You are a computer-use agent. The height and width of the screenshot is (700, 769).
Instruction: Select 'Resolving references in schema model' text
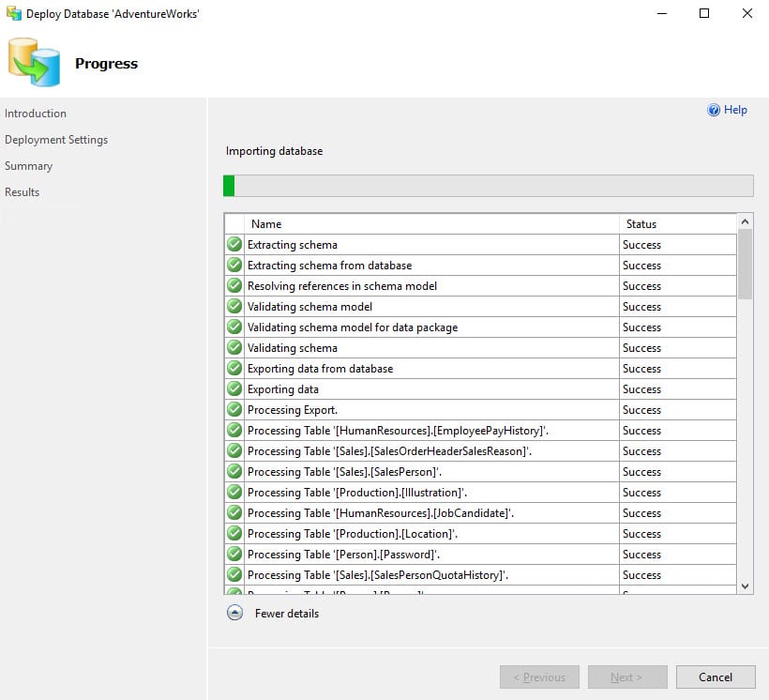(x=342, y=285)
